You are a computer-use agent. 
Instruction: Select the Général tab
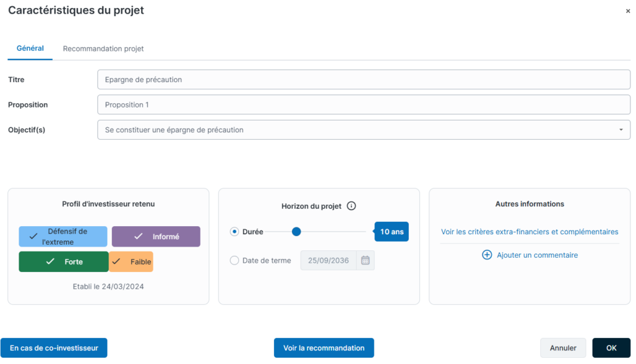click(30, 48)
